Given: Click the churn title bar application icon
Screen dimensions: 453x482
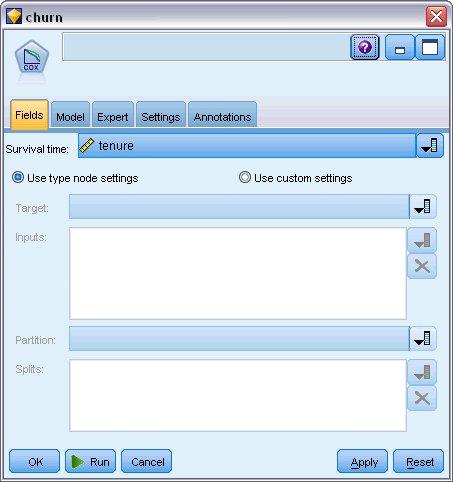Looking at the screenshot, I should tap(14, 16).
